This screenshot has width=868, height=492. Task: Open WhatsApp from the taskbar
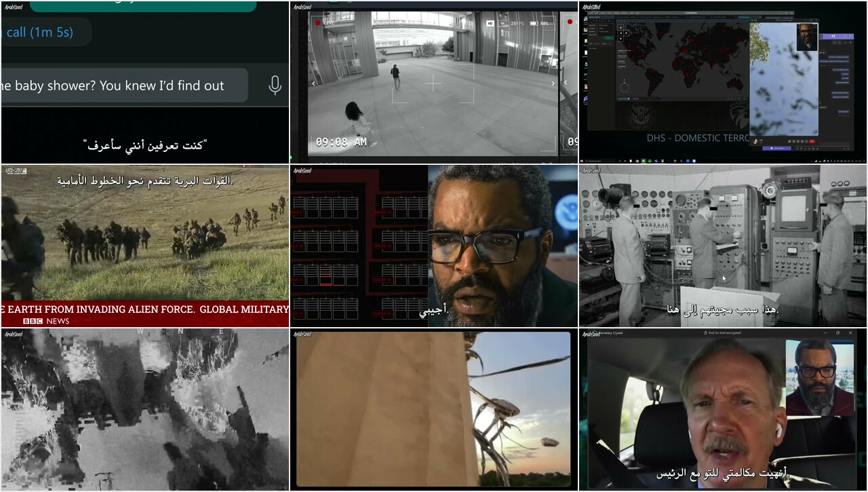644,161
